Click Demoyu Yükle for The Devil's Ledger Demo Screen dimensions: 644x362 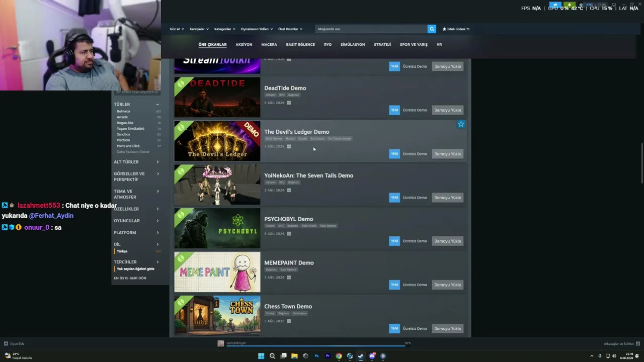click(448, 154)
